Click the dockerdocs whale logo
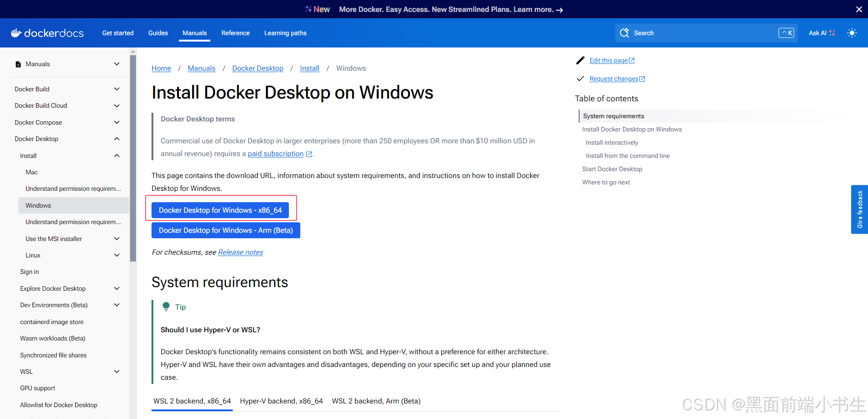 pos(16,32)
